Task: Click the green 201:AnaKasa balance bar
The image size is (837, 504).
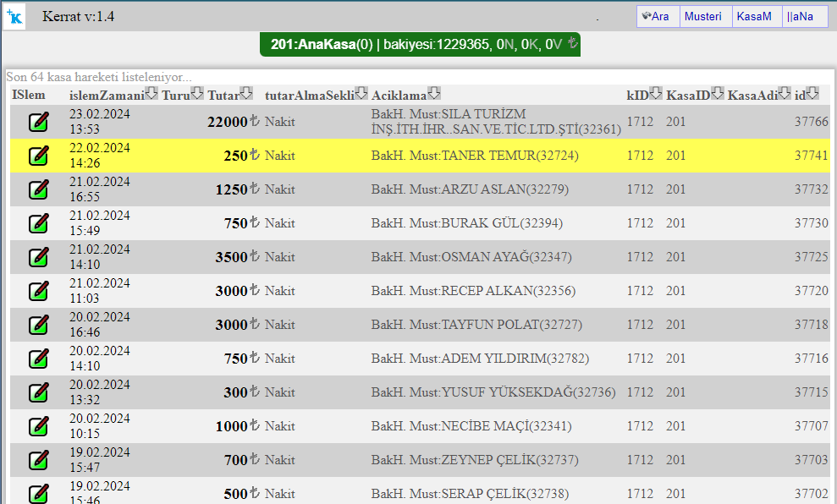Action: (x=420, y=45)
